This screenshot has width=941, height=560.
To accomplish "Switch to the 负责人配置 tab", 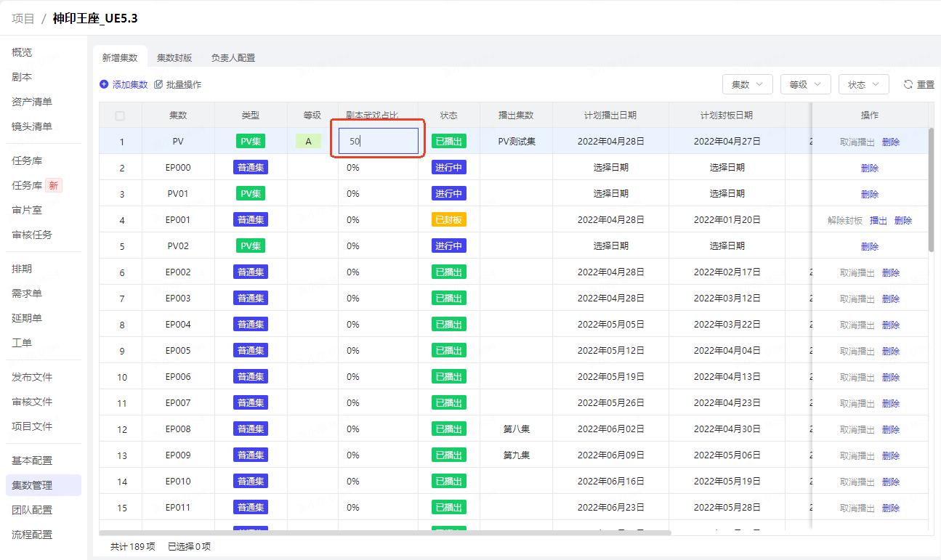I will (233, 57).
